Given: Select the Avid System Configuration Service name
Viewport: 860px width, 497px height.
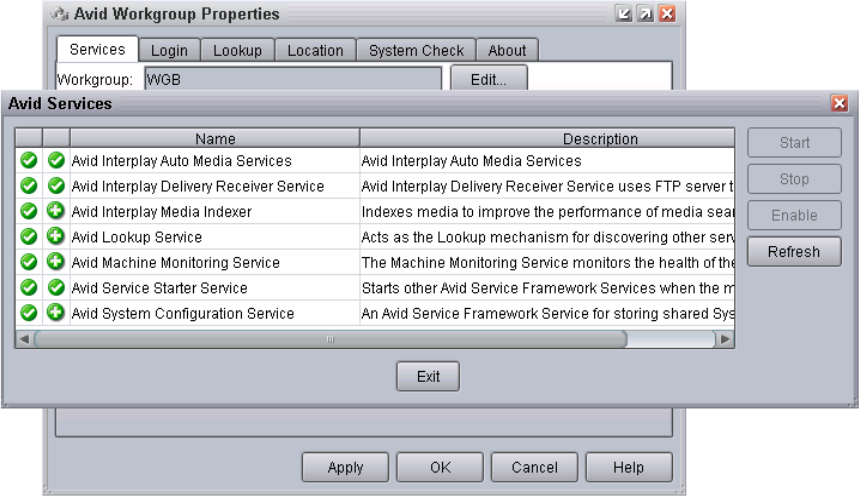Looking at the screenshot, I should click(183, 314).
